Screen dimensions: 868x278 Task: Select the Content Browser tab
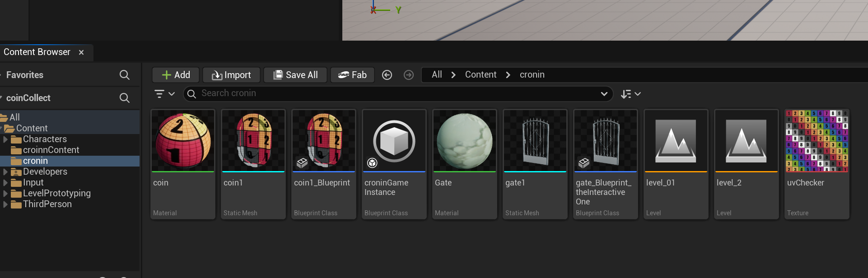tap(37, 52)
